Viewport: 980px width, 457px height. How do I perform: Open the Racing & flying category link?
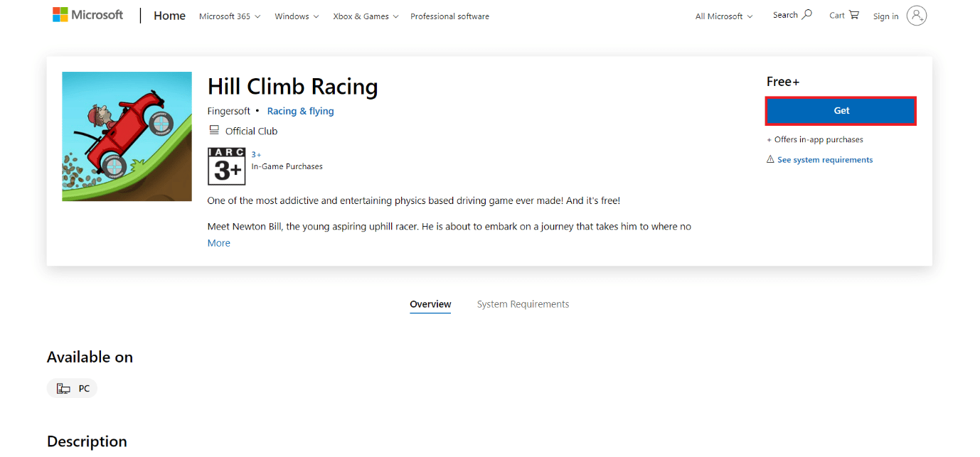(x=300, y=111)
